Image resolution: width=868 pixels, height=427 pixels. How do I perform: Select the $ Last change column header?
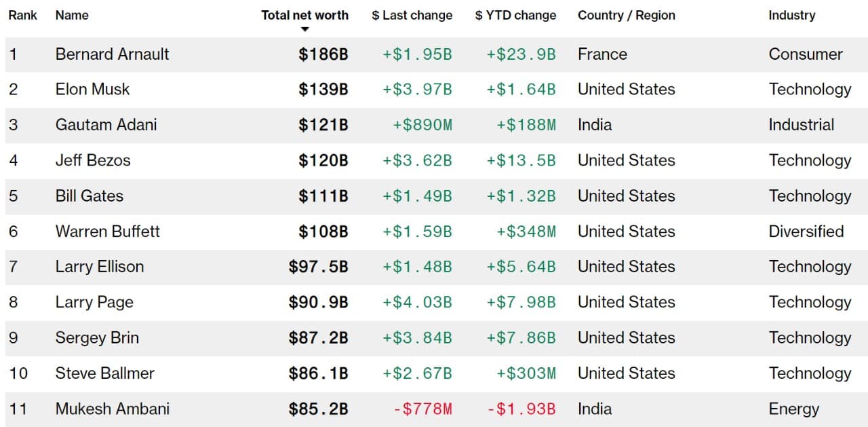click(412, 15)
